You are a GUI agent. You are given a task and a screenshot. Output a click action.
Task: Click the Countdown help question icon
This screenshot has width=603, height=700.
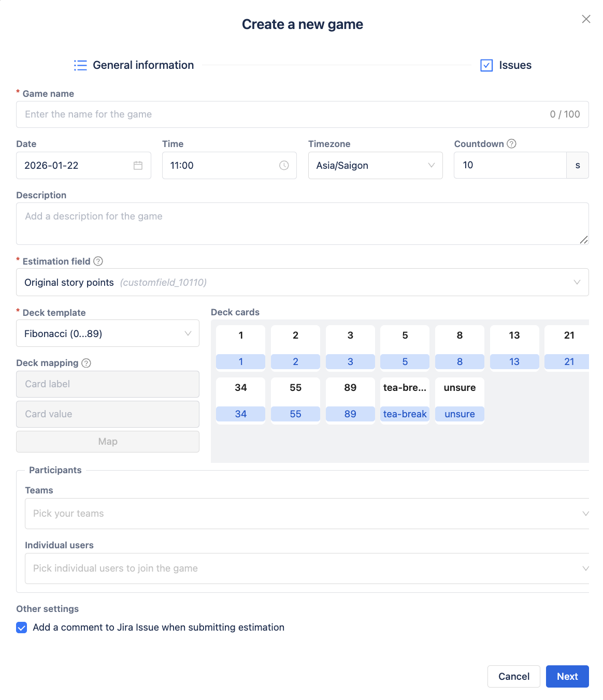511,144
